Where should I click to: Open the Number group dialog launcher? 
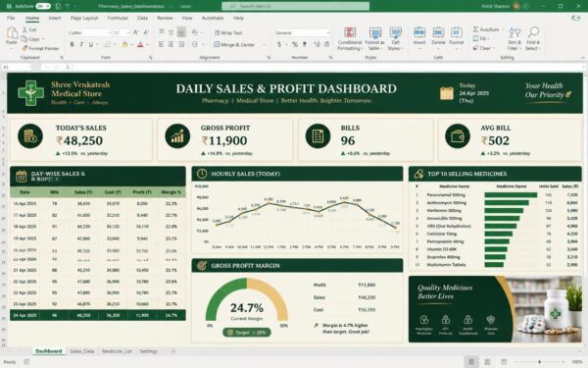(331, 58)
